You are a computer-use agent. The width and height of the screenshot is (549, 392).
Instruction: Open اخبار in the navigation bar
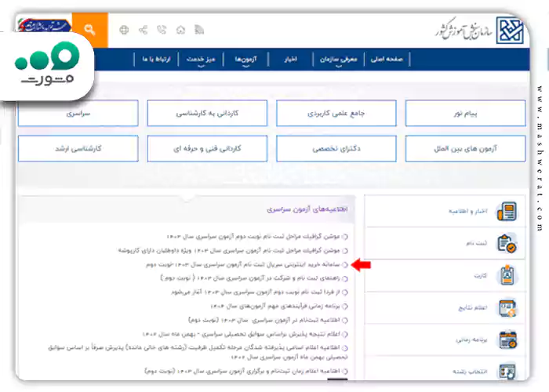pyautogui.click(x=291, y=59)
